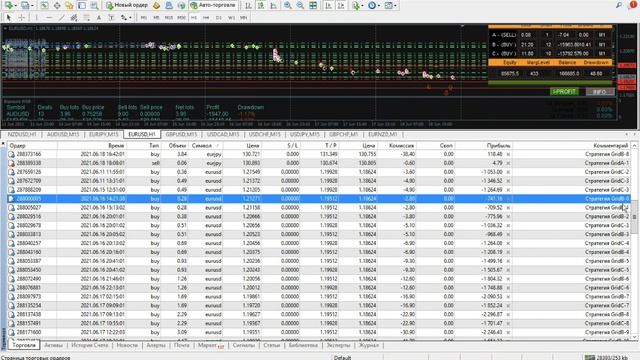
Task: Open the Эксперты tab
Action: 338,345
